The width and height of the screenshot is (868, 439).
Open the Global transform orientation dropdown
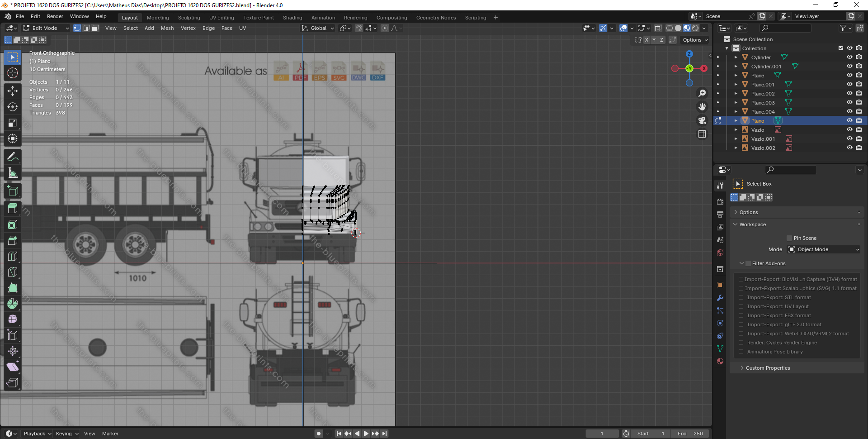click(x=318, y=28)
